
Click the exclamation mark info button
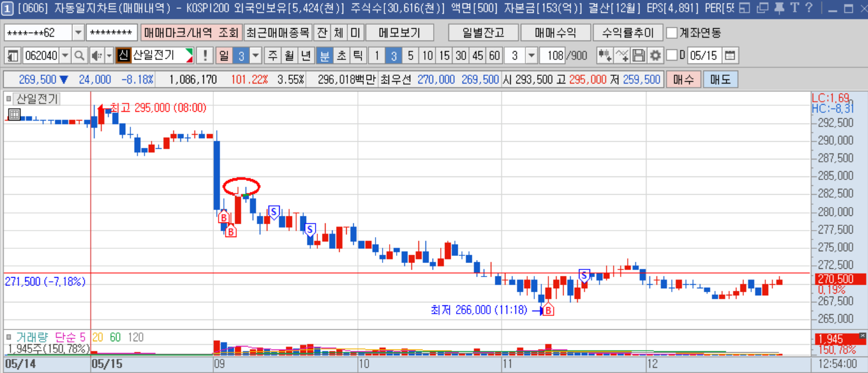coord(205,56)
